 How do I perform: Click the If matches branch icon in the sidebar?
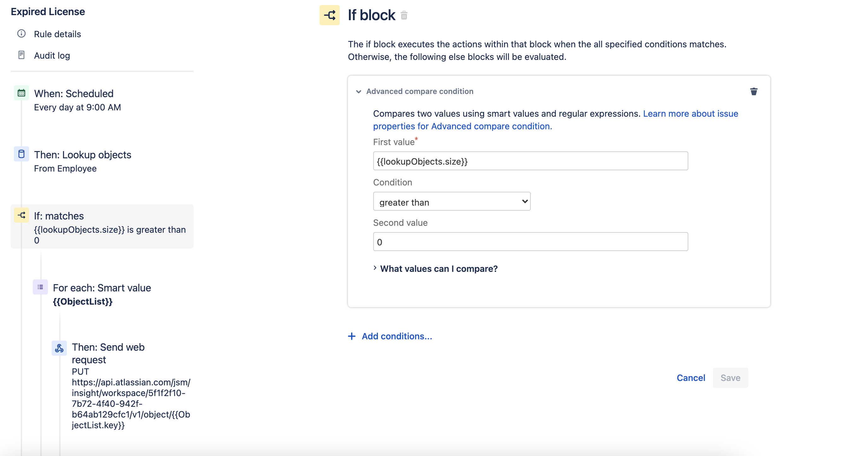21,215
